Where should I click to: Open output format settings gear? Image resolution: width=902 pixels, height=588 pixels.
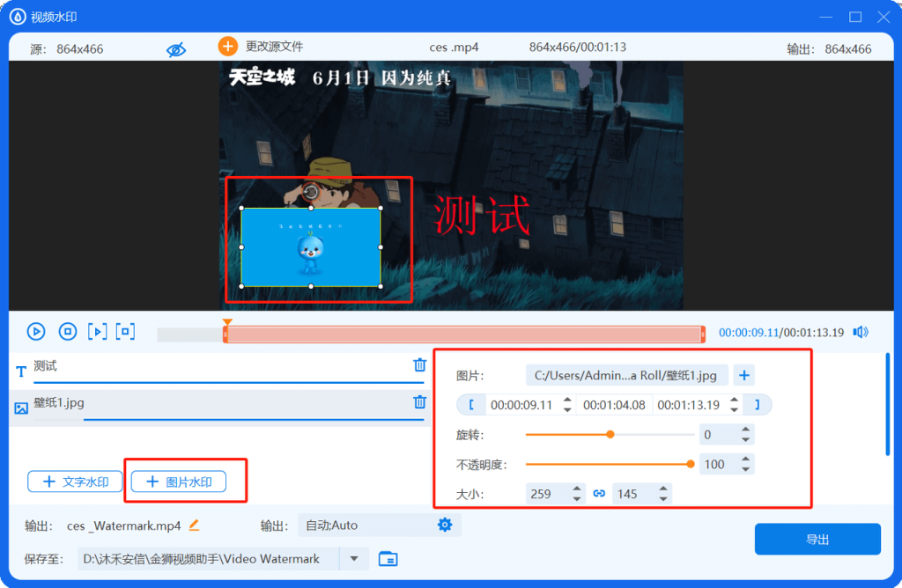tap(445, 525)
